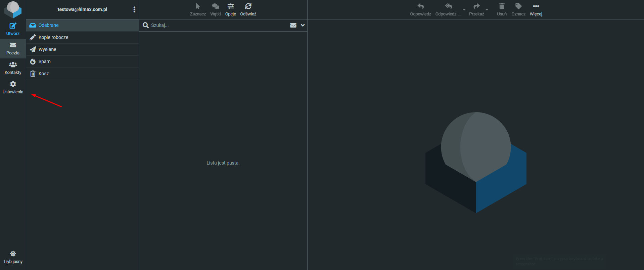This screenshot has height=270, width=644.
Task: Open the Wysłane folder
Action: click(x=47, y=49)
